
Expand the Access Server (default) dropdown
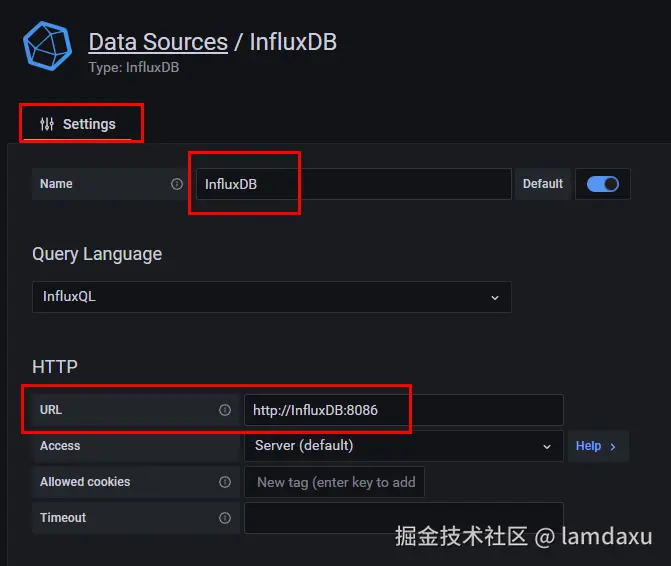tap(402, 446)
